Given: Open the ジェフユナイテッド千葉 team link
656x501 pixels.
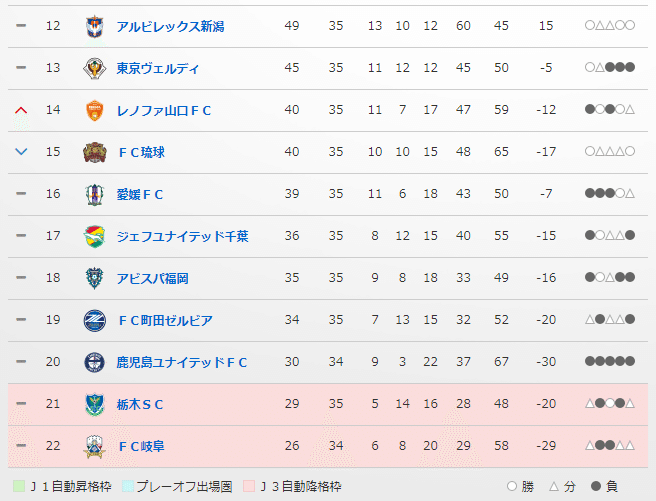Looking at the screenshot, I should pos(182,236).
